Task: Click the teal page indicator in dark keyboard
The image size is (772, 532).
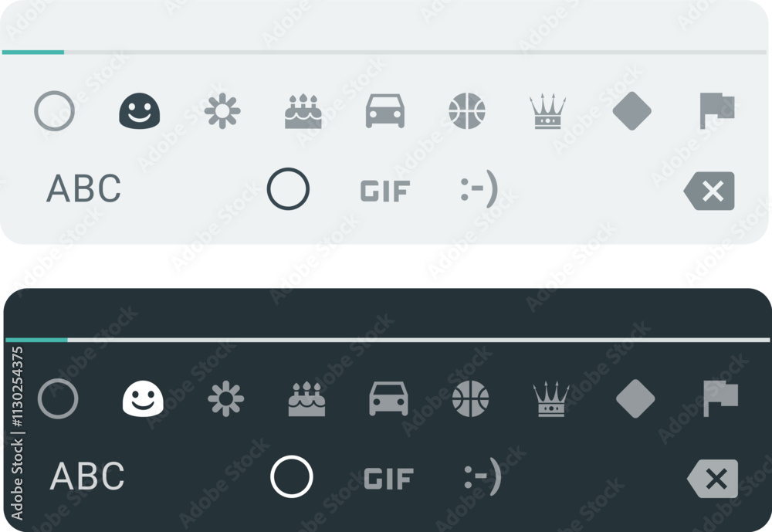Action: (x=36, y=340)
